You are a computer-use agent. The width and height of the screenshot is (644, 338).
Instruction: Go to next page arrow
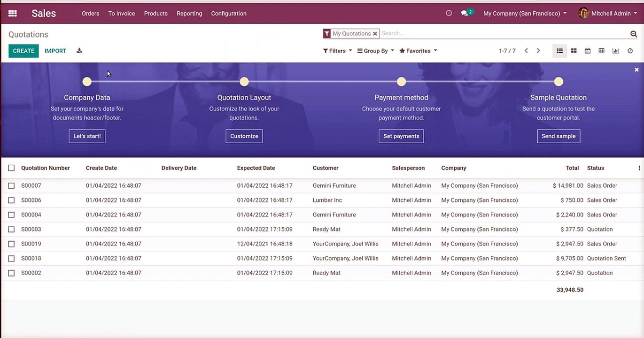pos(538,51)
